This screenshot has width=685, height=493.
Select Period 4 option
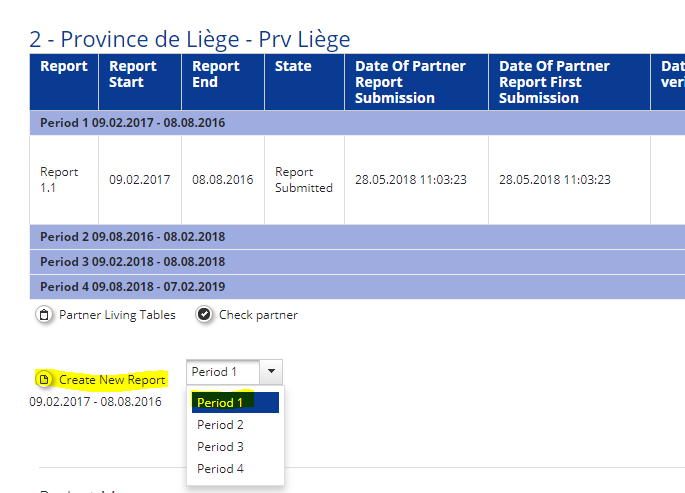coord(221,469)
